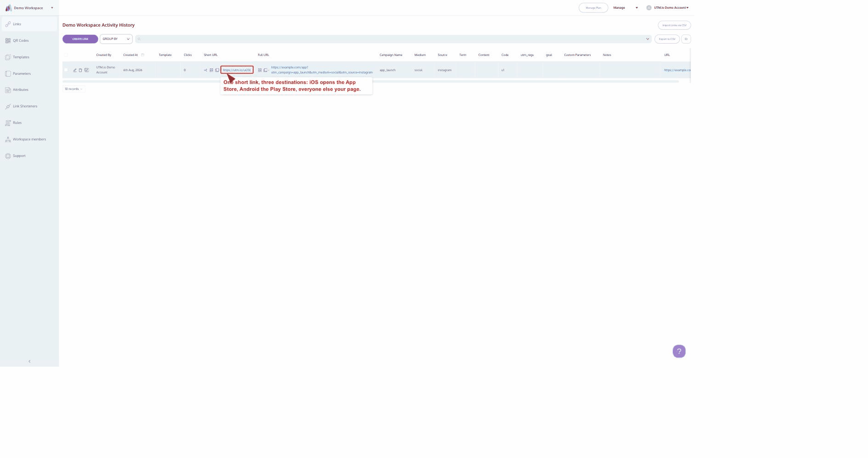
Task: Open the UTM.io Demo Account menu
Action: (671, 8)
